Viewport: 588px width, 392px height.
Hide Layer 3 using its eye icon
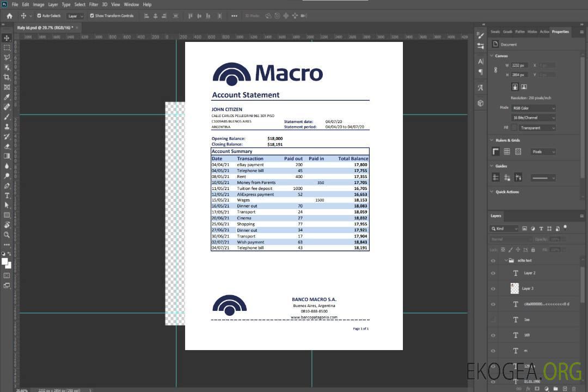pyautogui.click(x=493, y=289)
